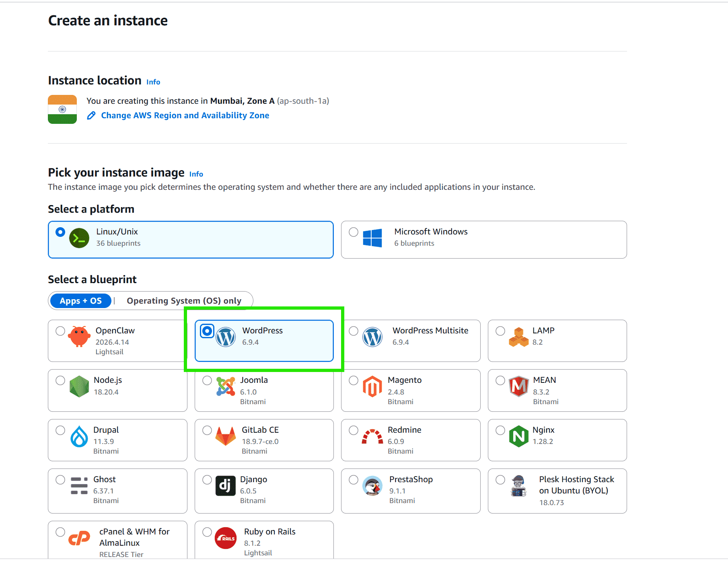This screenshot has width=728, height=563.
Task: Choose the Node.js blueprint radio button
Action: (x=60, y=380)
